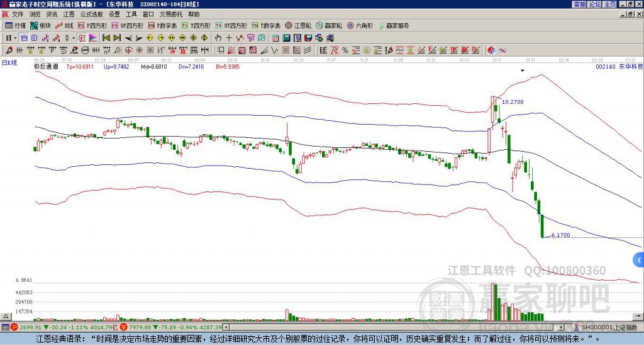Click the percent sign tool icon

[x=345, y=50]
